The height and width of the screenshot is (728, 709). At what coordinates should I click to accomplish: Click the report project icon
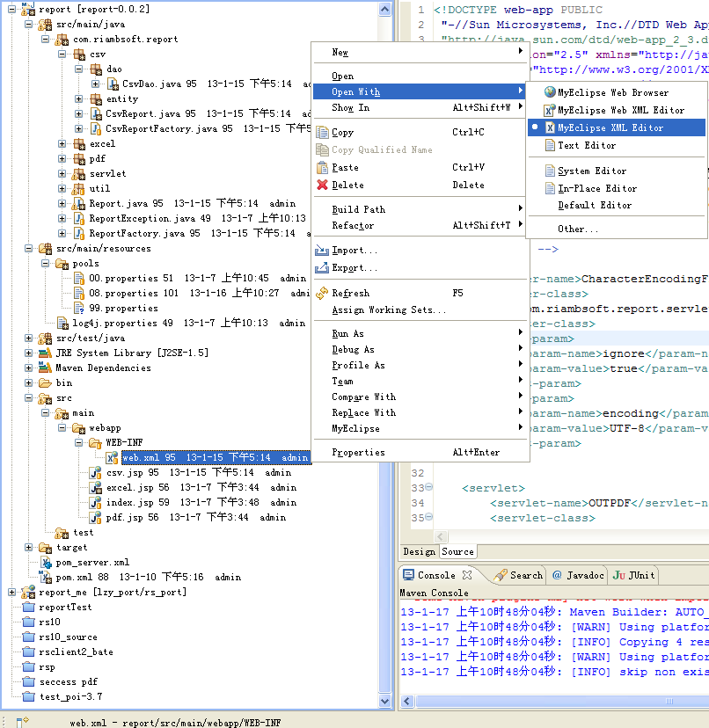28,9
